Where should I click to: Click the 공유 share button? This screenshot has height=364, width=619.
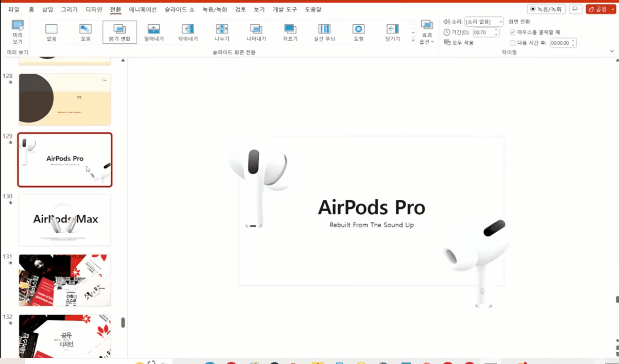click(597, 9)
